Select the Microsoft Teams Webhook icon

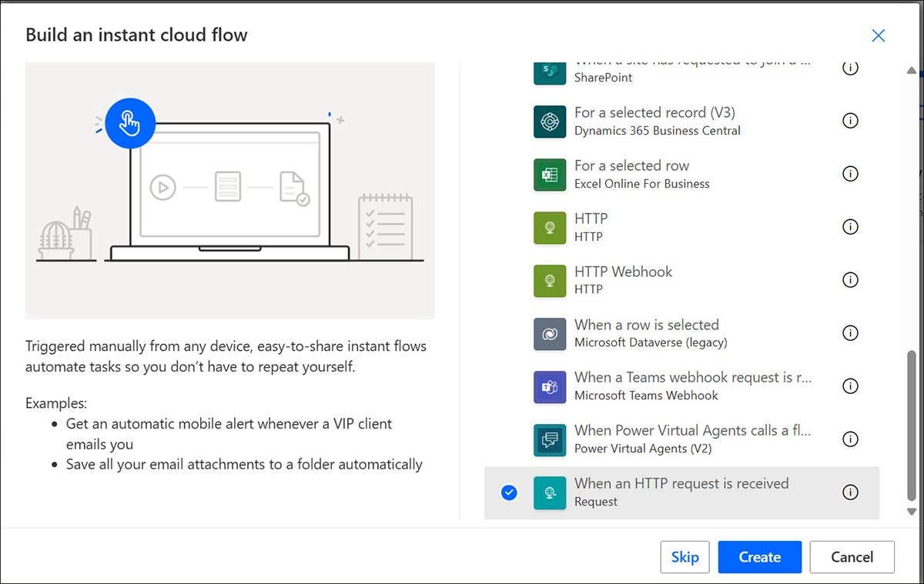pos(549,386)
